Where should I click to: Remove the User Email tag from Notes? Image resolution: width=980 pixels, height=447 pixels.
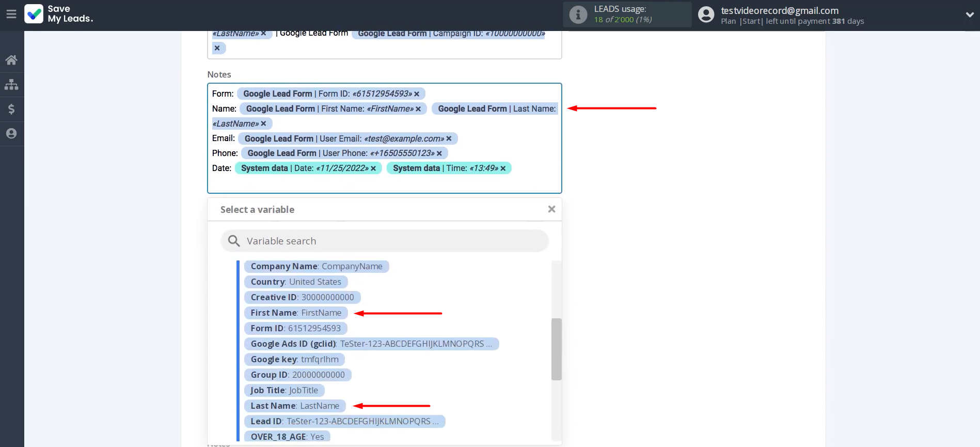pos(449,138)
